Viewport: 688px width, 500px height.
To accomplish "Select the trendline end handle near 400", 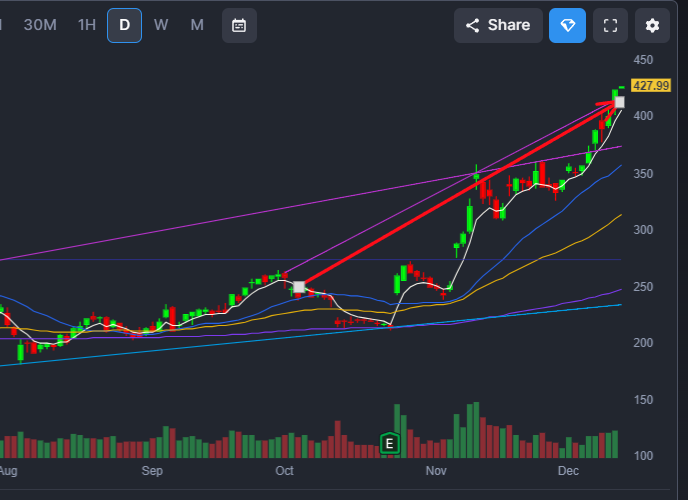I will (620, 102).
